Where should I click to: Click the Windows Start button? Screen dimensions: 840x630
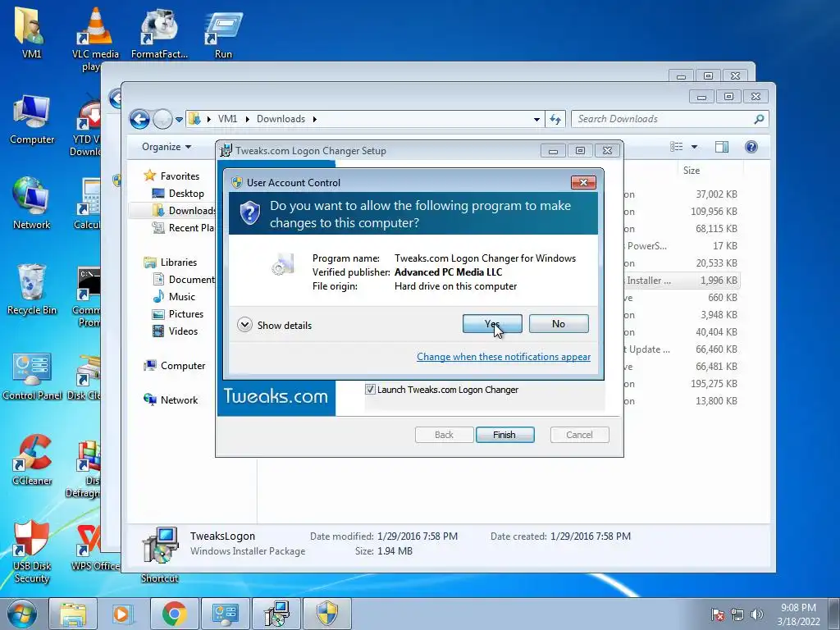point(21,614)
